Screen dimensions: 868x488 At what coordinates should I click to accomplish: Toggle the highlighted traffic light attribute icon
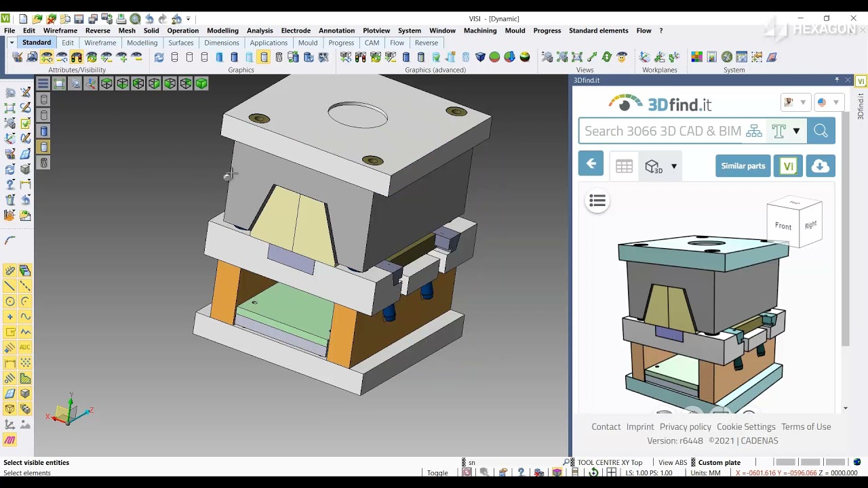[77, 58]
